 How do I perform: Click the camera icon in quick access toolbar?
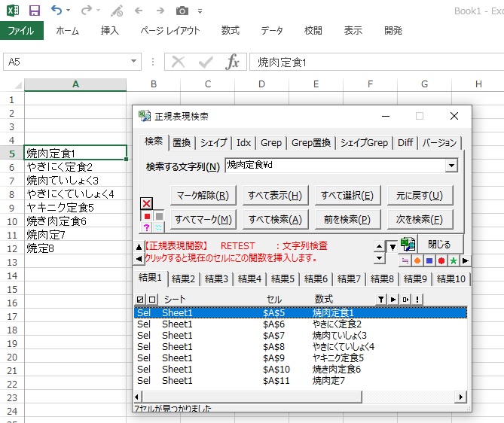click(182, 11)
